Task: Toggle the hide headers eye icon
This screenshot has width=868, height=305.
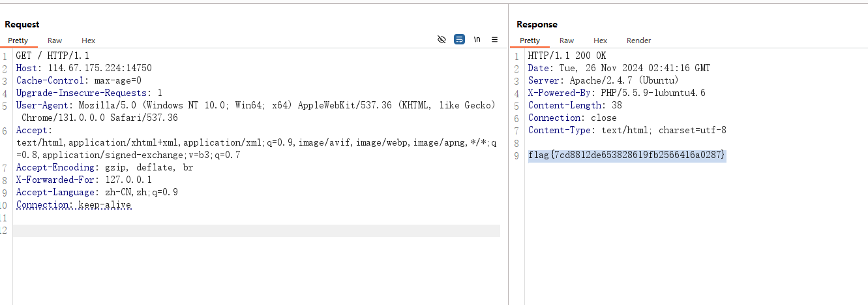Action: [x=441, y=40]
